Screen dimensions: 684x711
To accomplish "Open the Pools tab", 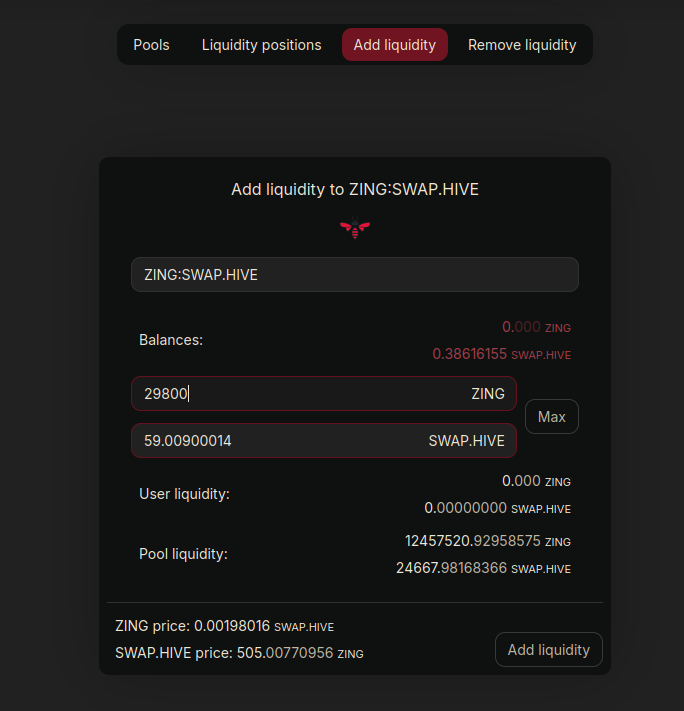I will coord(151,45).
